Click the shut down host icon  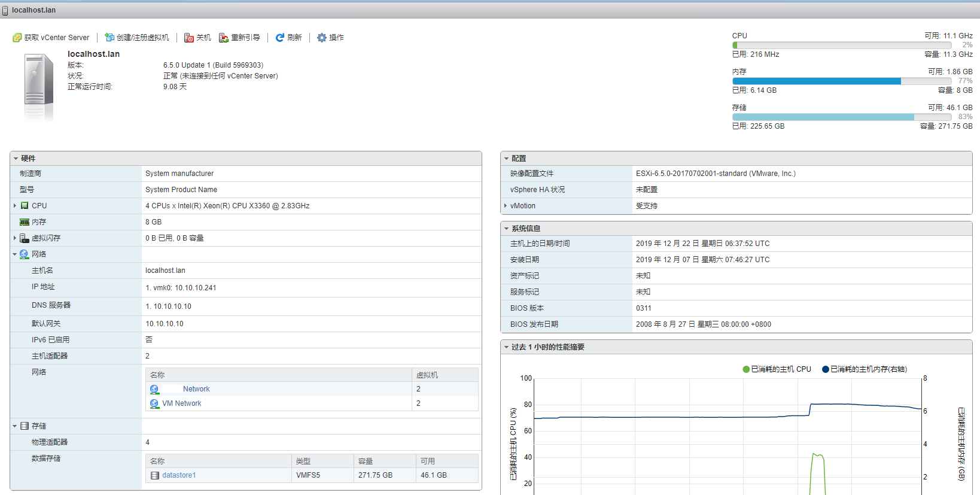pos(189,38)
